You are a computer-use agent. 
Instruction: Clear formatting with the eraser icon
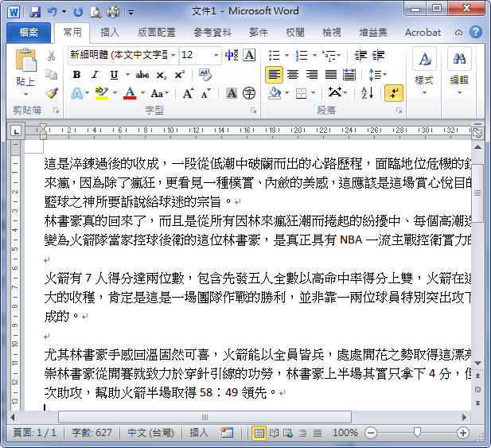point(205,75)
